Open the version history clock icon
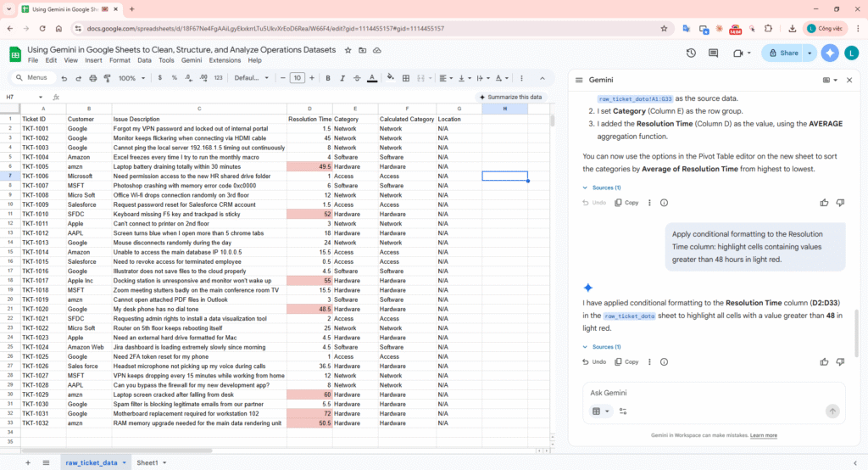This screenshot has height=470, width=868. coord(691,53)
